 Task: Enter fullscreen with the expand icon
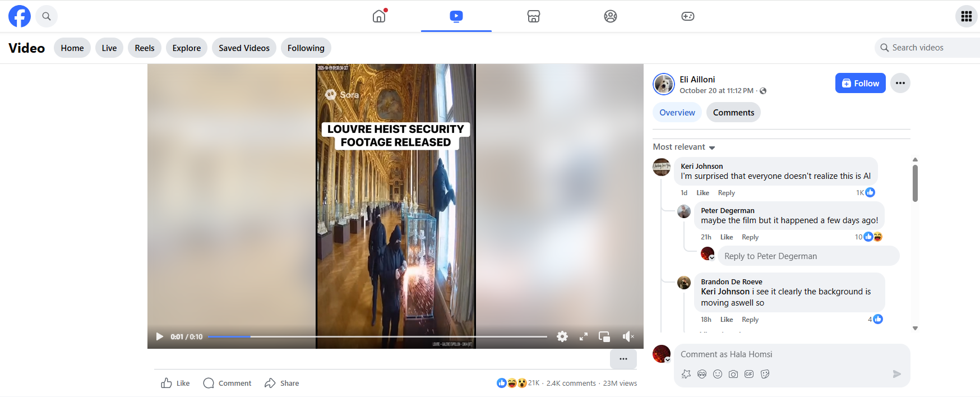[x=583, y=336]
